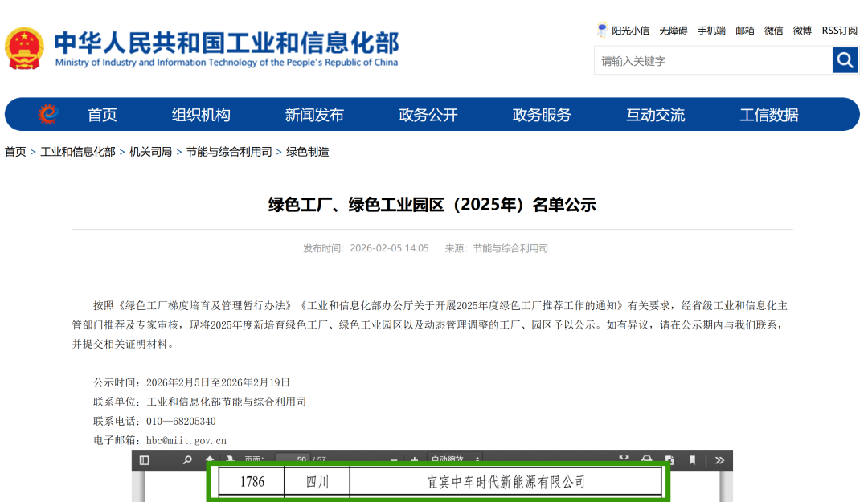Screen dimensions: 868x502
Task: Click the 阳光小信 robot mascot icon
Action: tap(602, 31)
